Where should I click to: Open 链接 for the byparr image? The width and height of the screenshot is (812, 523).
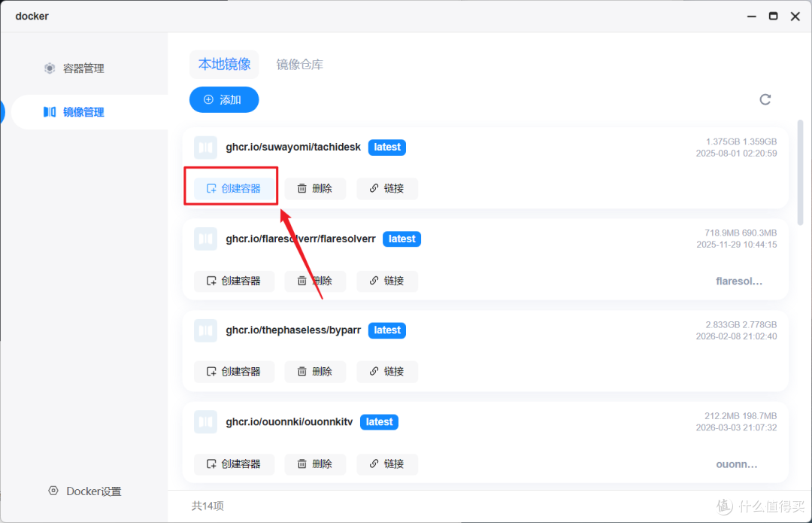pyautogui.click(x=387, y=372)
